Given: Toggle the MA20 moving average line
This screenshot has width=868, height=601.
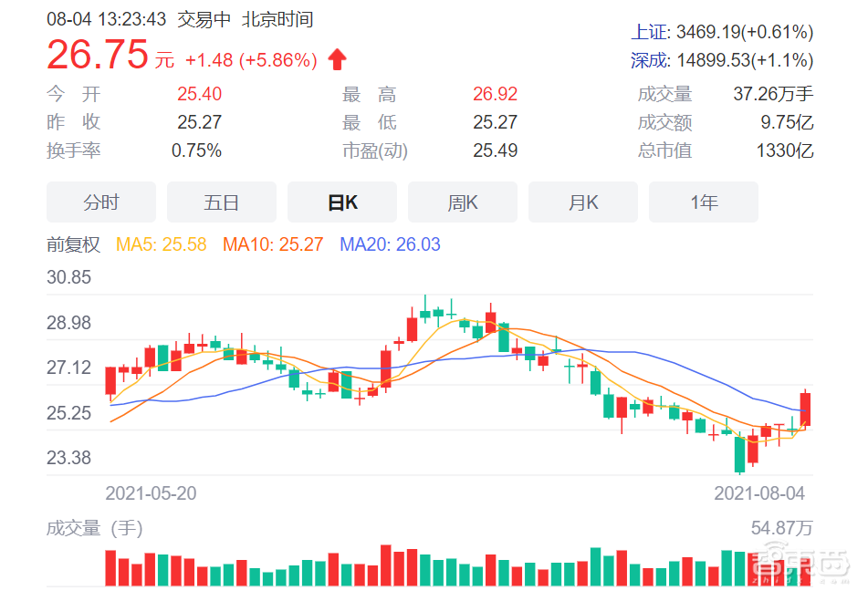Looking at the screenshot, I should pos(389,245).
